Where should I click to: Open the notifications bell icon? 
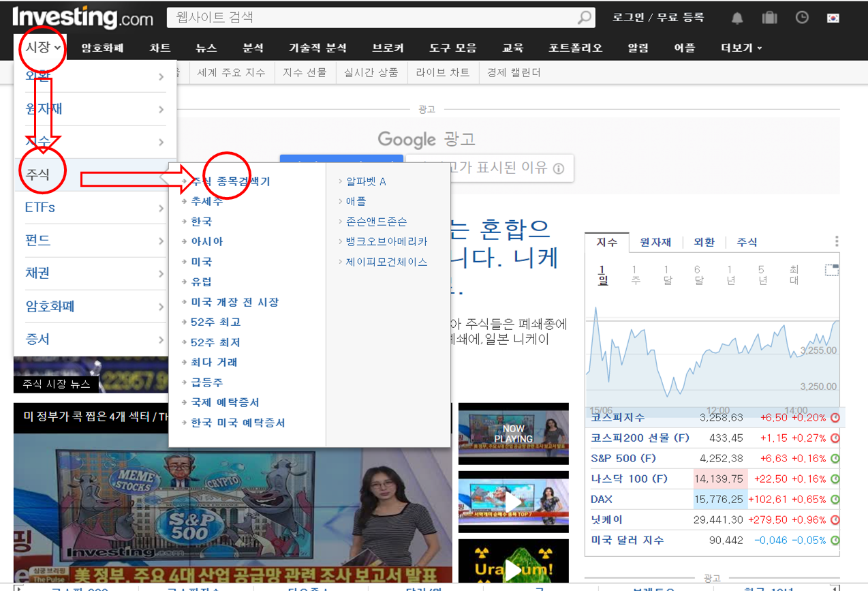[737, 18]
